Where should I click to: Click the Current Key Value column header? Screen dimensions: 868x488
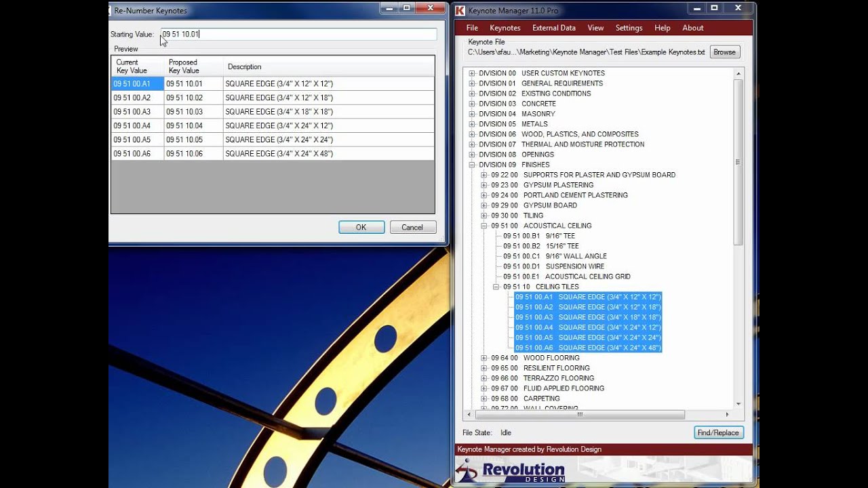(137, 66)
